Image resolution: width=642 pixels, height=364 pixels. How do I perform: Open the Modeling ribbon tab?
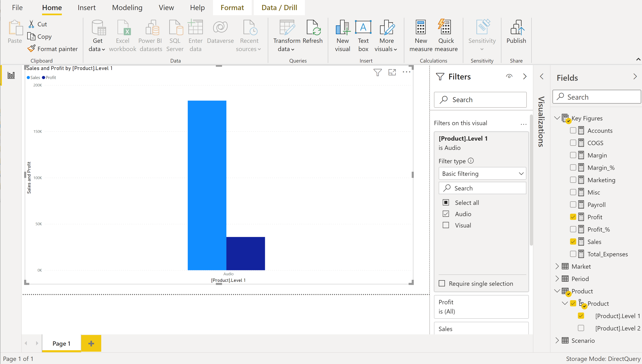(127, 7)
